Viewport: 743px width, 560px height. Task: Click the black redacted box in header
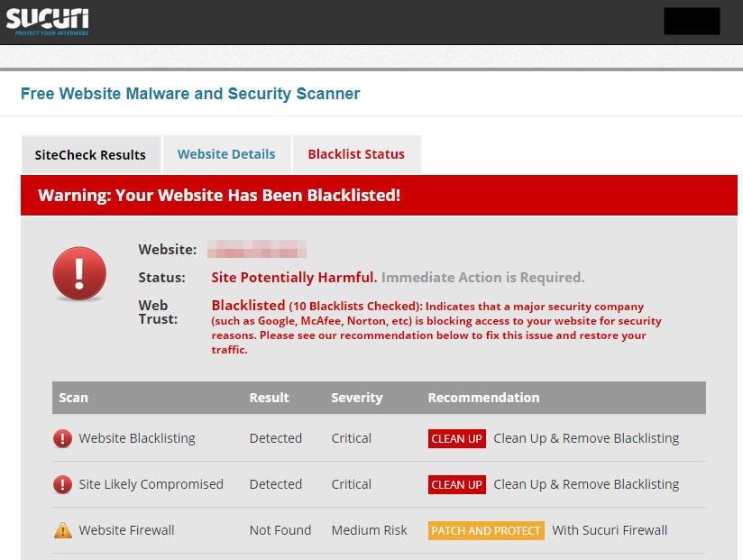[x=692, y=21]
